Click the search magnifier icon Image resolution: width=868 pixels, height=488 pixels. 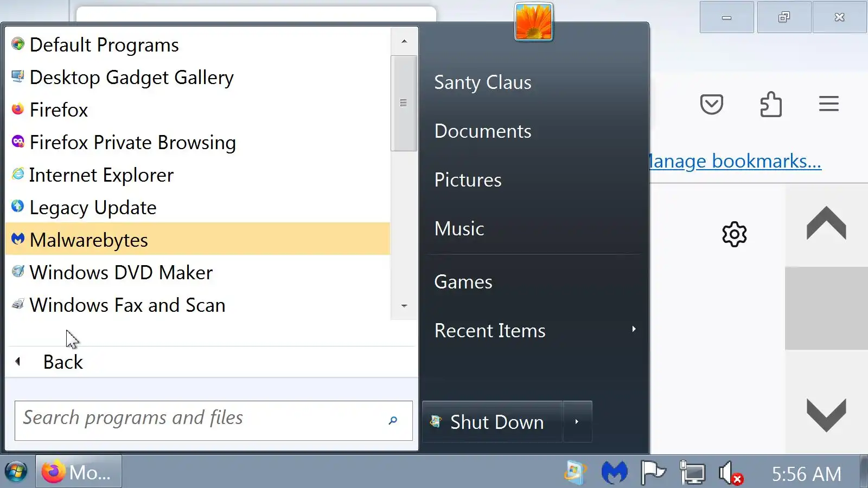[393, 420]
